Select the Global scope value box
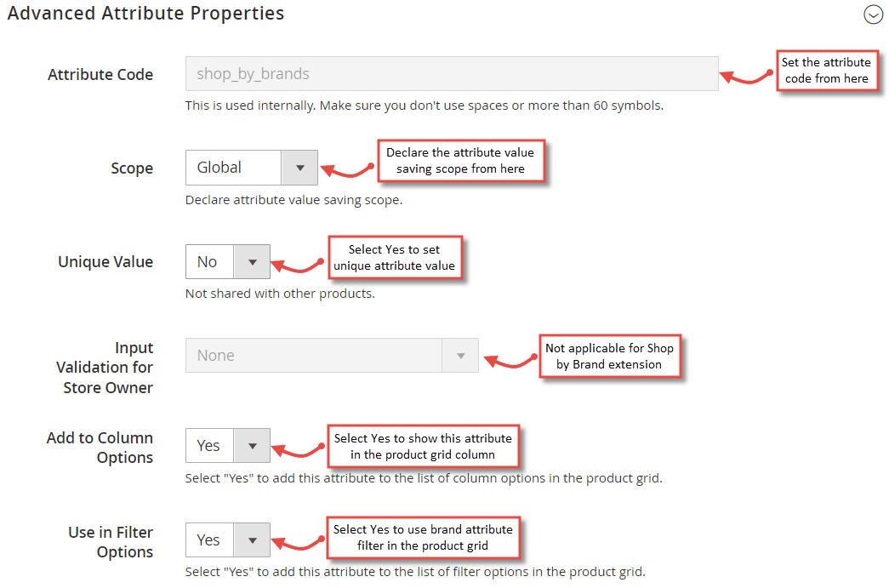This screenshot has width=889, height=588. click(233, 168)
